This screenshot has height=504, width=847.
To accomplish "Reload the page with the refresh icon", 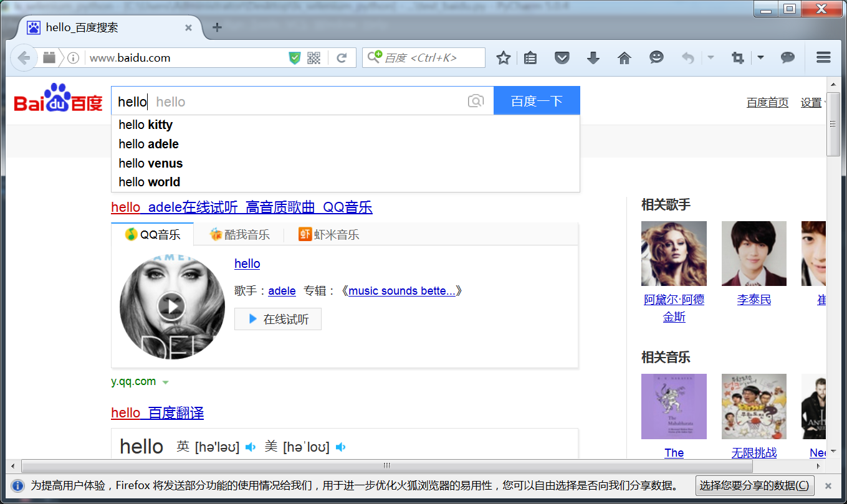I will (342, 58).
